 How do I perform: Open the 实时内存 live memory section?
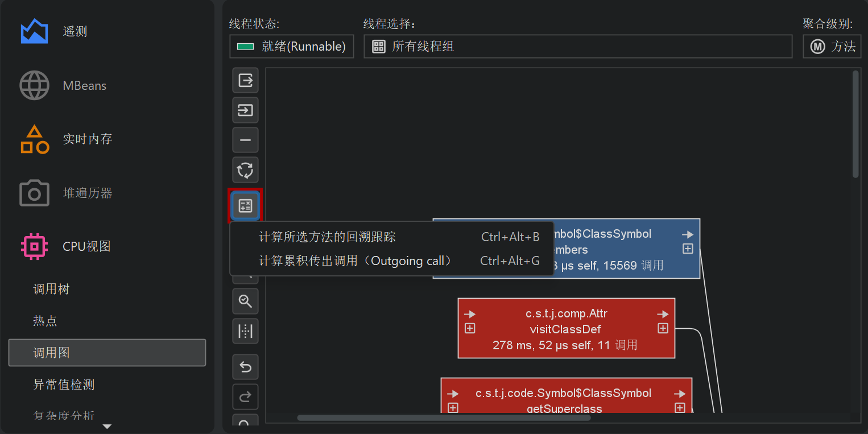[107, 139]
